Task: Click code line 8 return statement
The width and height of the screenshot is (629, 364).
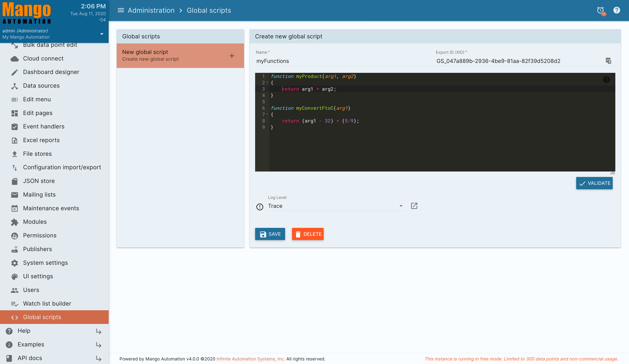Action: 320,121
